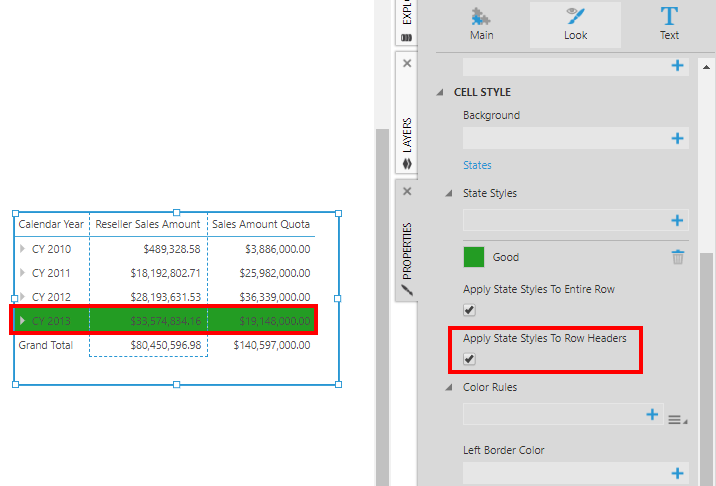Screen dimensions: 716x486
Task: Click the $489,328.58 cell
Action: (x=172, y=249)
